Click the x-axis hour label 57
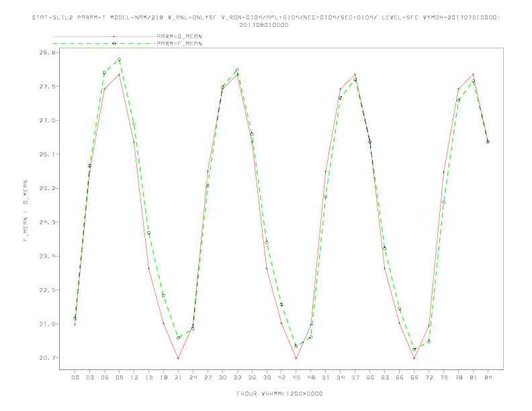The image size is (532, 411). click(355, 377)
